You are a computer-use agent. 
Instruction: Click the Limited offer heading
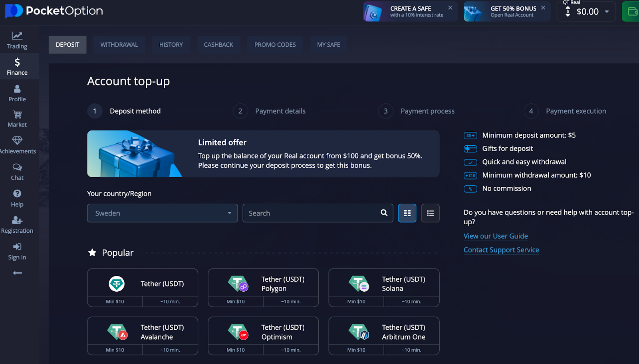click(x=222, y=142)
